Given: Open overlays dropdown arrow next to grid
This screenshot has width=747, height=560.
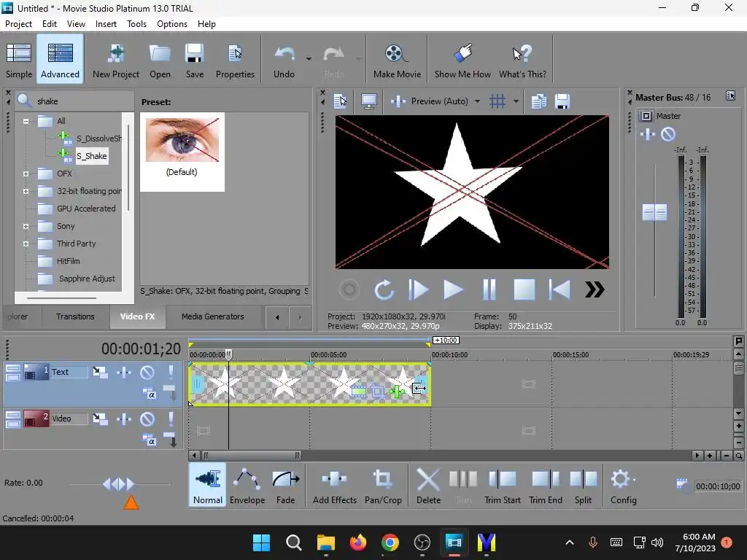Looking at the screenshot, I should [x=516, y=101].
